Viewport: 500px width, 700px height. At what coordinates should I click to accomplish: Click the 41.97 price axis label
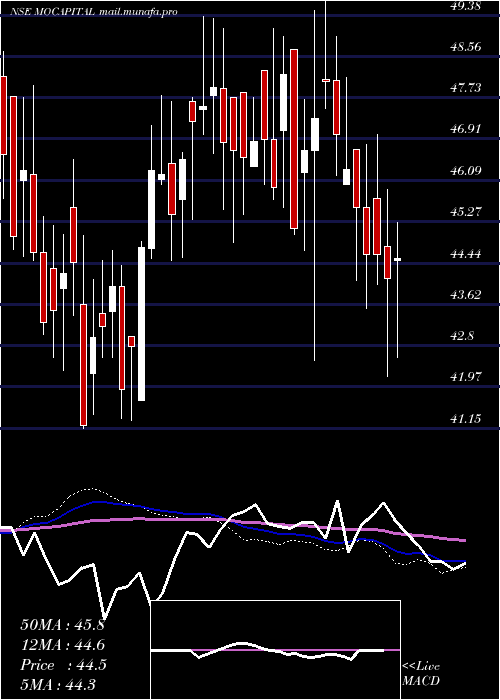[466, 377]
